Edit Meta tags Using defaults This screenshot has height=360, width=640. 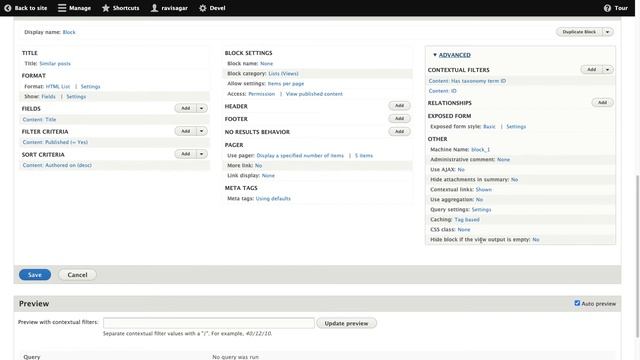click(273, 199)
